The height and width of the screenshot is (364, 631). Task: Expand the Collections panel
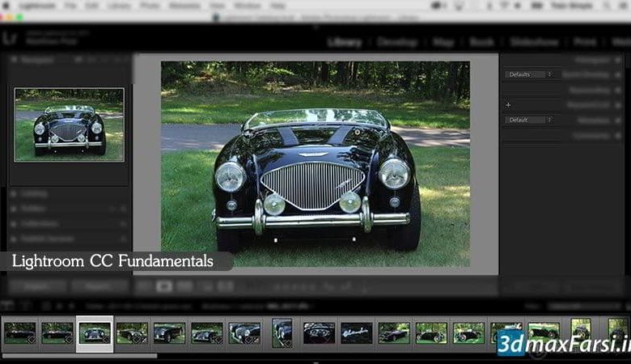click(14, 223)
